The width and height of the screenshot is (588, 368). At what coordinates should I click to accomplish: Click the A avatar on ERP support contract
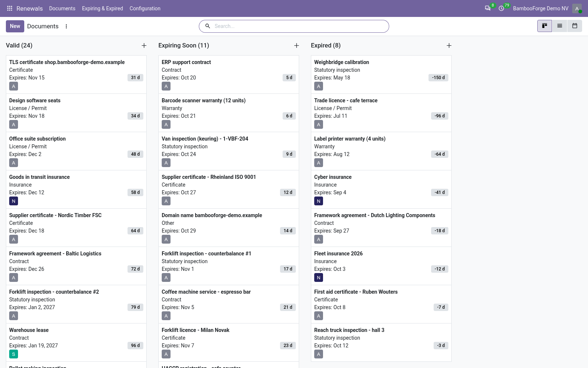(x=166, y=86)
